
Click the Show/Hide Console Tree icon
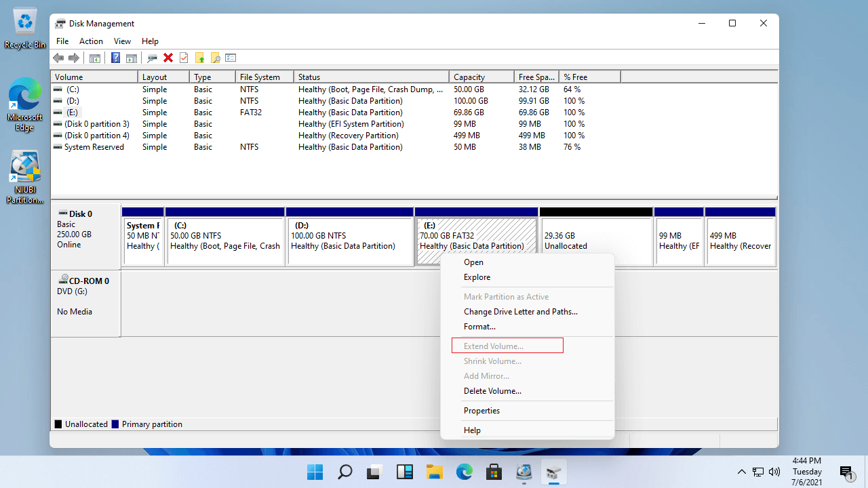pos(95,58)
